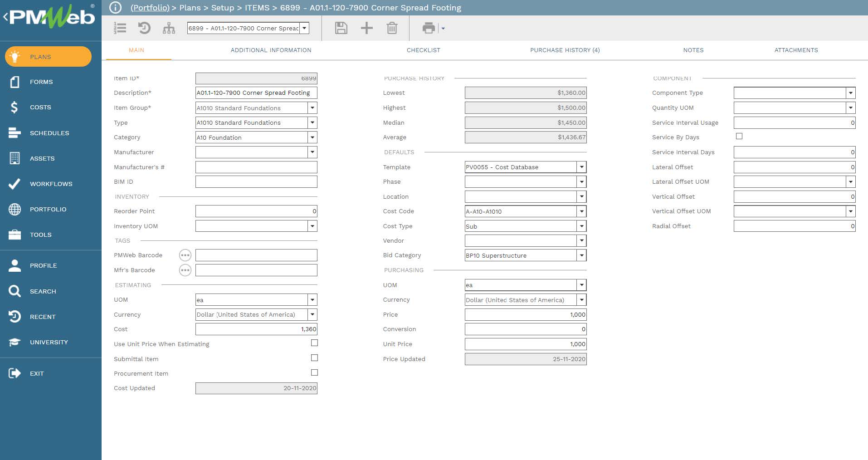
Task: Click into the Purchasing Price field
Action: pyautogui.click(x=526, y=314)
